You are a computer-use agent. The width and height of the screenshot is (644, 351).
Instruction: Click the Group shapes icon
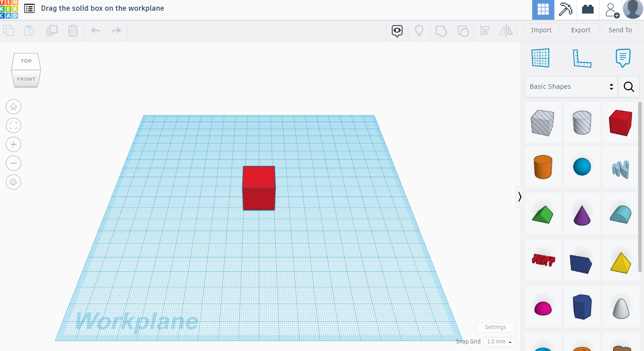(x=442, y=30)
